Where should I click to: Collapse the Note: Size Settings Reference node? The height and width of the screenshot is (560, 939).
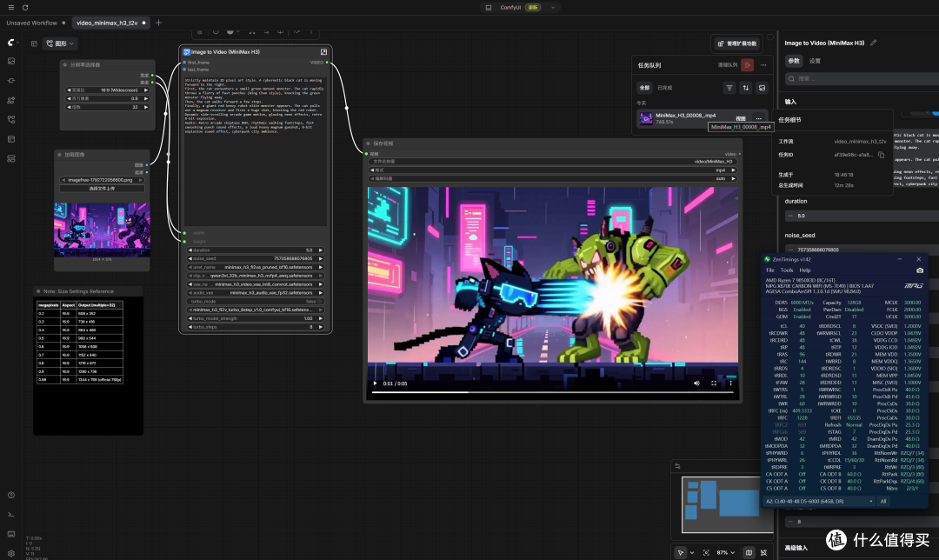pos(38,291)
